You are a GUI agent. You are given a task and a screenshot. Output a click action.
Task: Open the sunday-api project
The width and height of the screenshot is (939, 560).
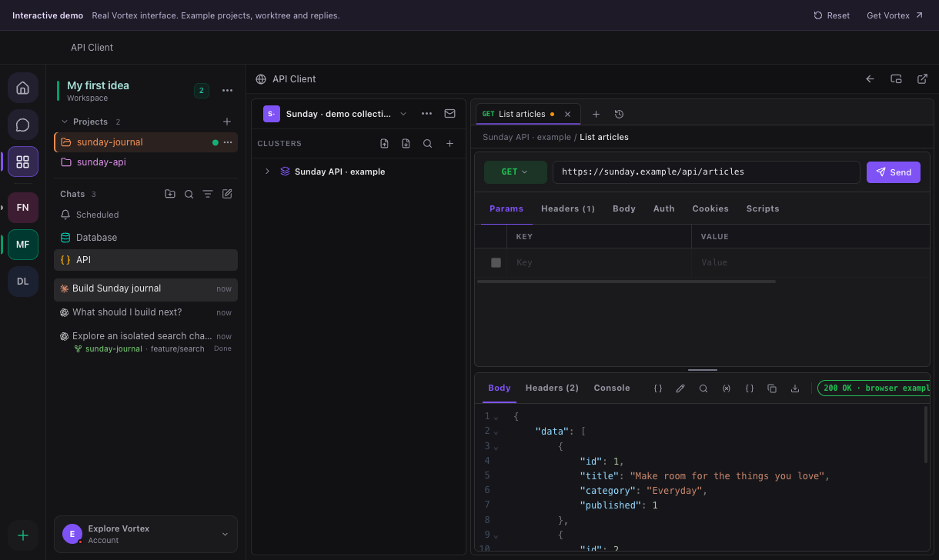(146, 162)
